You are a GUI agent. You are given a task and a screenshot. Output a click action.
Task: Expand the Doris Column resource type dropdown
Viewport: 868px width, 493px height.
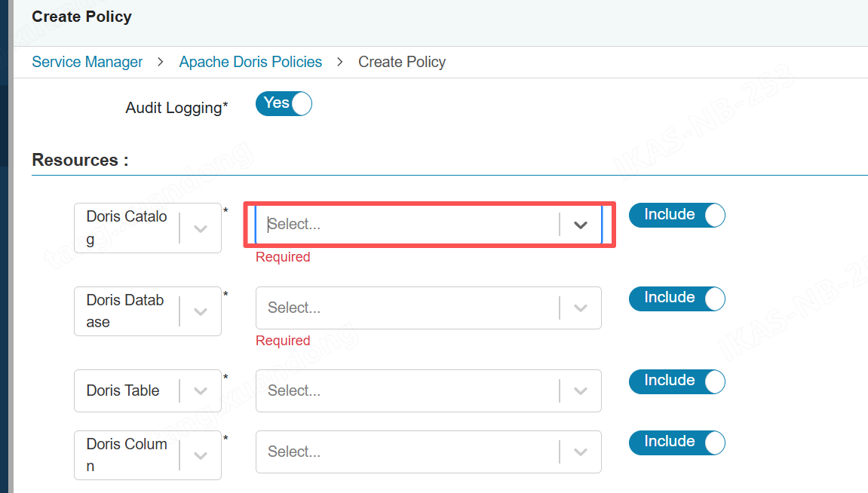coord(201,455)
